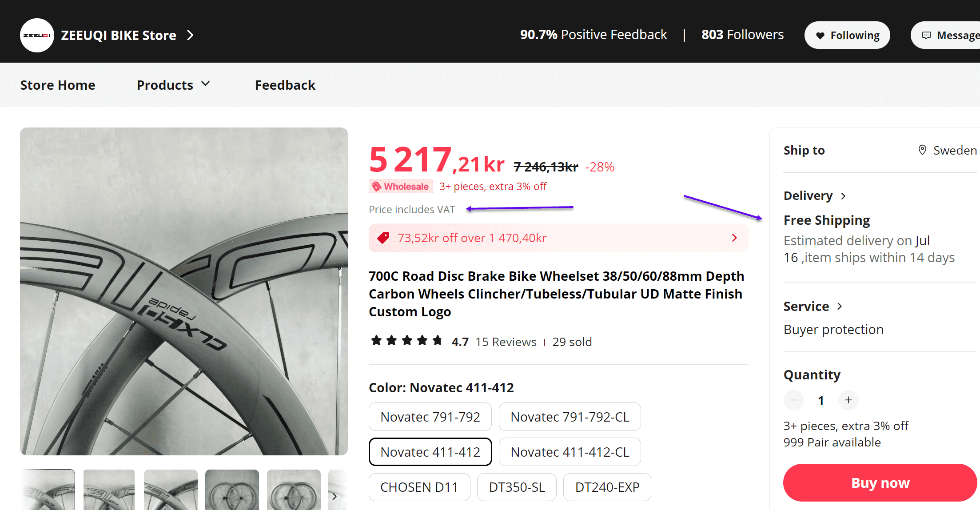Expand the Service details chevron

(x=840, y=307)
